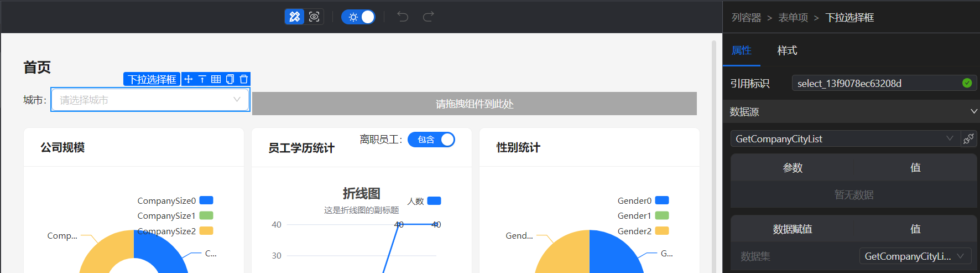Delete the selected dropdown component
The width and height of the screenshot is (980, 273).
244,79
